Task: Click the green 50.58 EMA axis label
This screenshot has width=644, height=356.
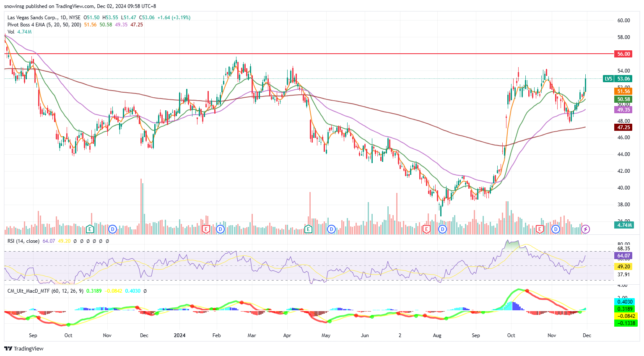Action: point(623,99)
